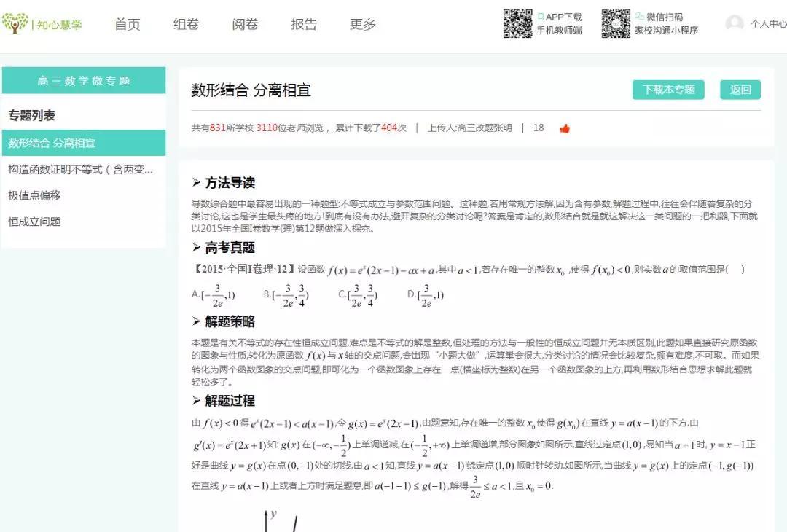Click the 微信扫码 QR code

click(x=615, y=23)
